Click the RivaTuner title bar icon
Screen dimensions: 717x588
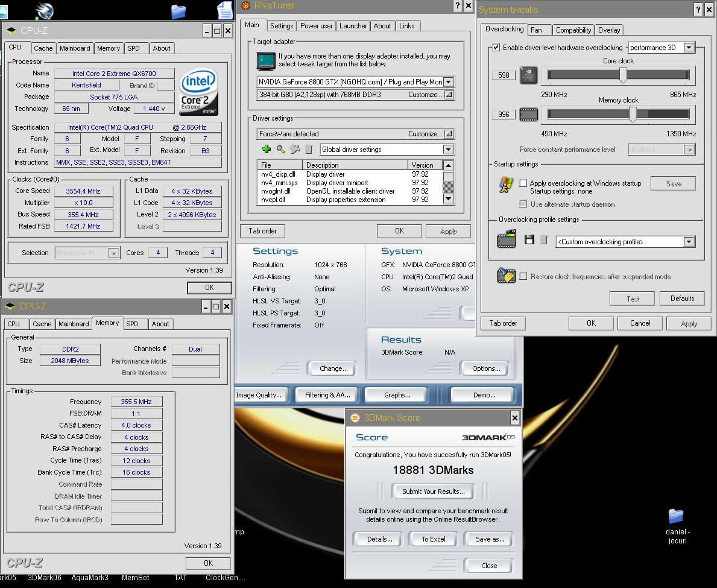(245, 5)
